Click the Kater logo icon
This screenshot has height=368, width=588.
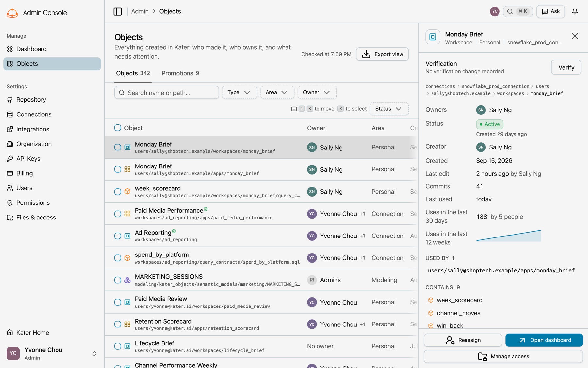click(12, 13)
